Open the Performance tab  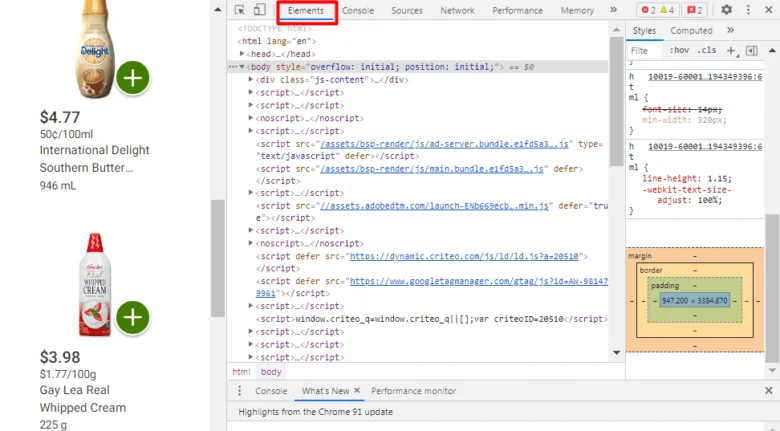[518, 10]
